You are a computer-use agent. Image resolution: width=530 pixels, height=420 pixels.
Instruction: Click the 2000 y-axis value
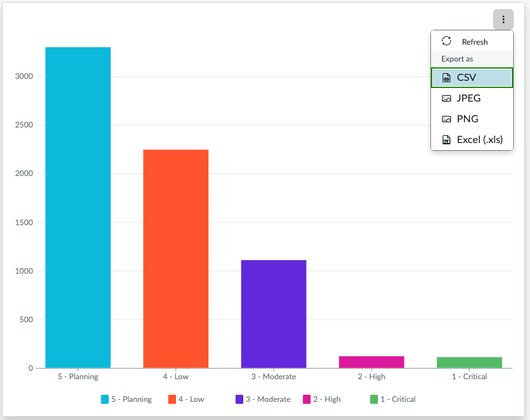(24, 173)
